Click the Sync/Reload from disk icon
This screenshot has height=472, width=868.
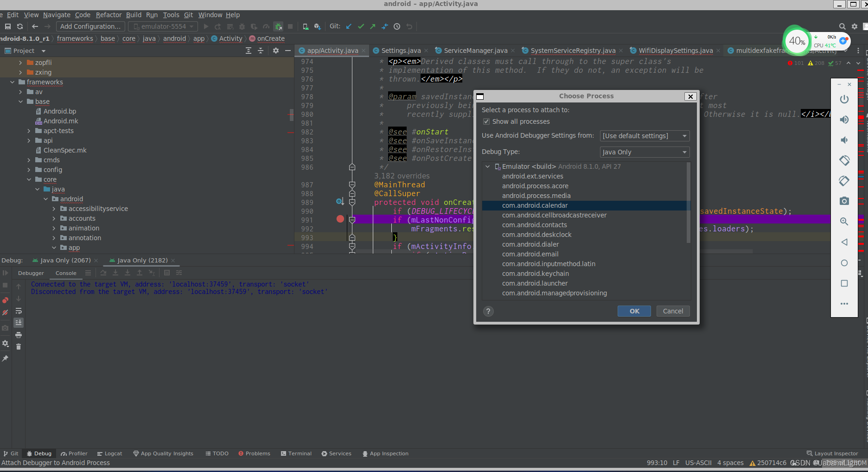(20, 26)
